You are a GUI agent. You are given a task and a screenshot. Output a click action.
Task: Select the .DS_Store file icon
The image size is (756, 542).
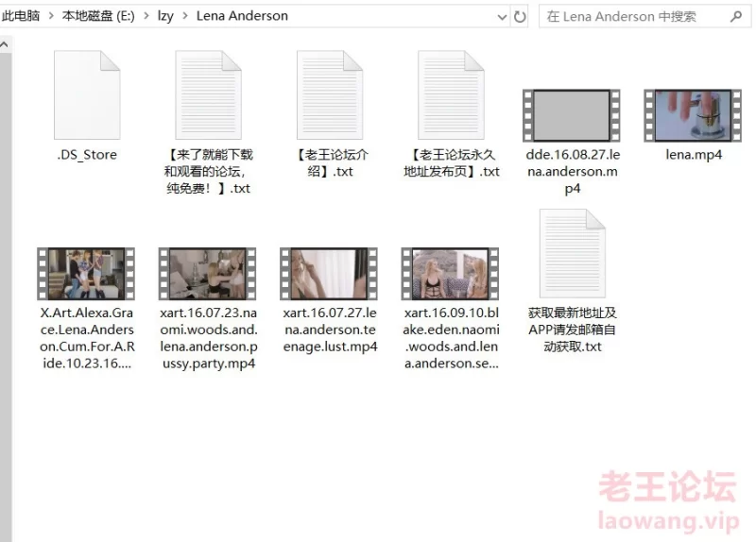click(x=87, y=95)
